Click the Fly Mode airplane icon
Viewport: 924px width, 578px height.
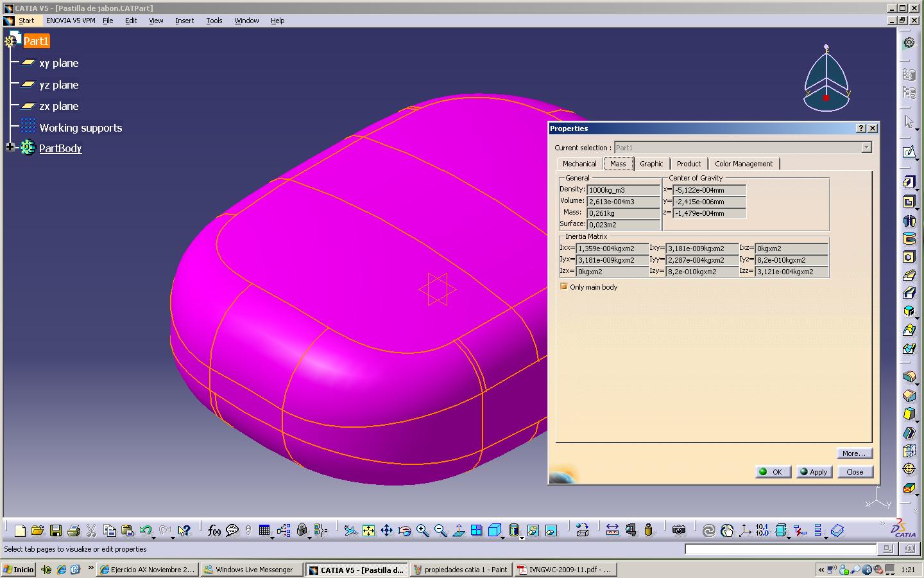(350, 530)
